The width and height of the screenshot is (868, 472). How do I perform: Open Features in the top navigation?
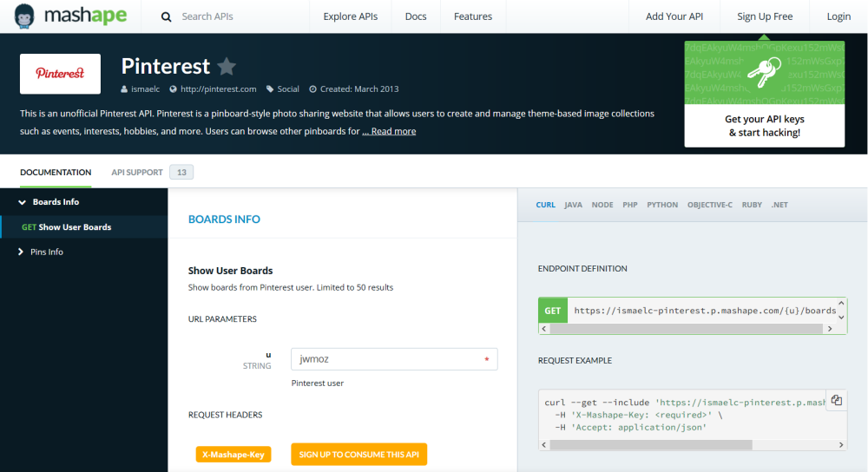473,16
